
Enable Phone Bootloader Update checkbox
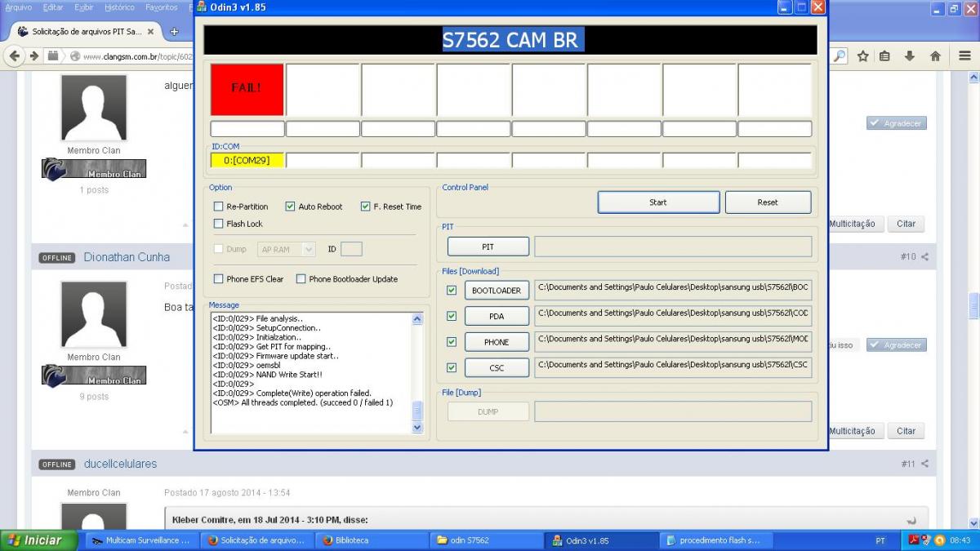coord(301,279)
